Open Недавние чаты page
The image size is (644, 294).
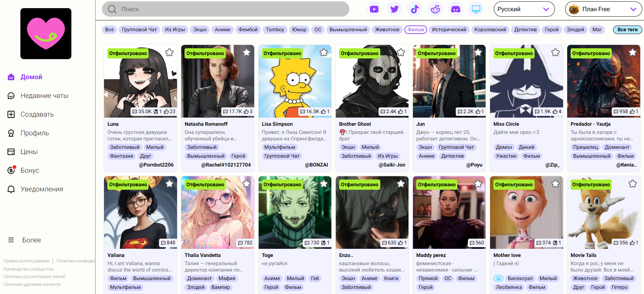pos(44,96)
